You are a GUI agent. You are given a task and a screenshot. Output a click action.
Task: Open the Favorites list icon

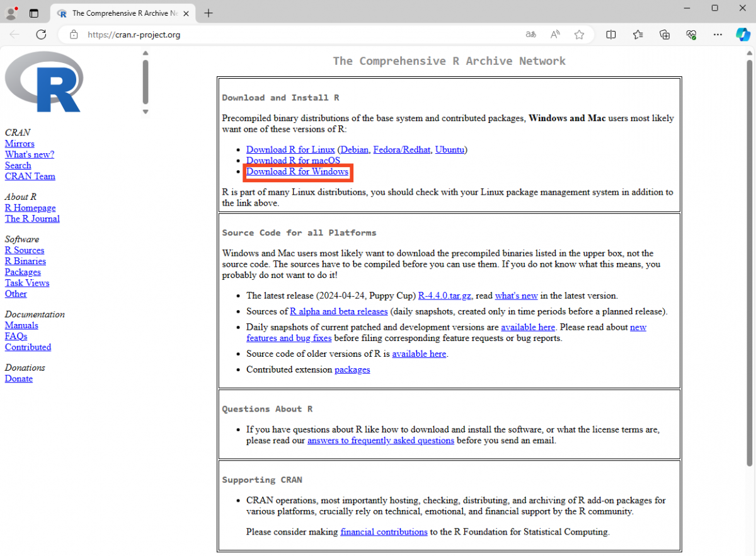click(638, 34)
